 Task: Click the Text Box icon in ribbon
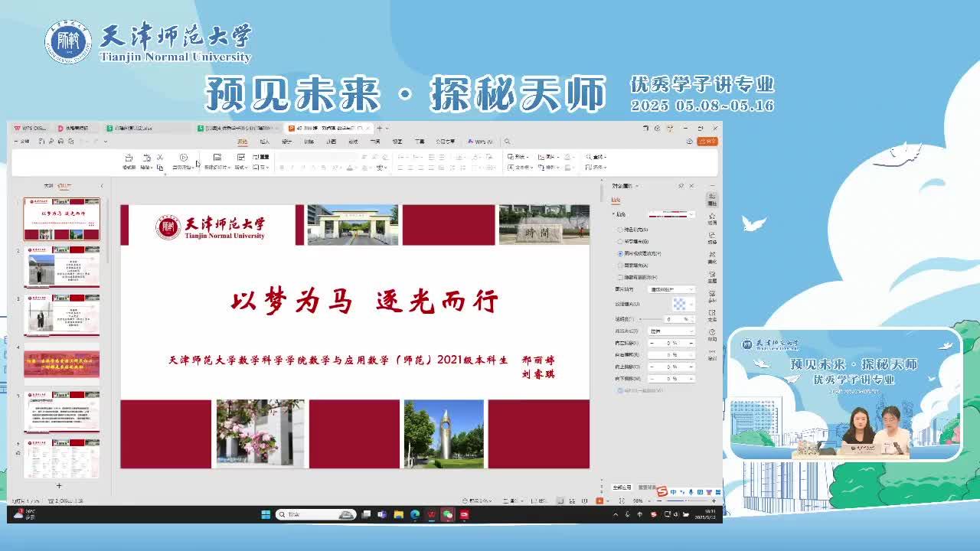[x=511, y=167]
